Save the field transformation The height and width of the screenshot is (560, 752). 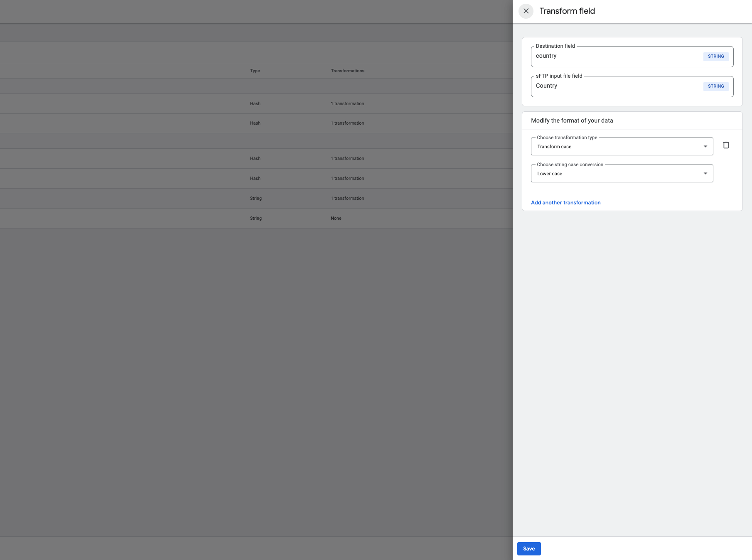click(528, 549)
